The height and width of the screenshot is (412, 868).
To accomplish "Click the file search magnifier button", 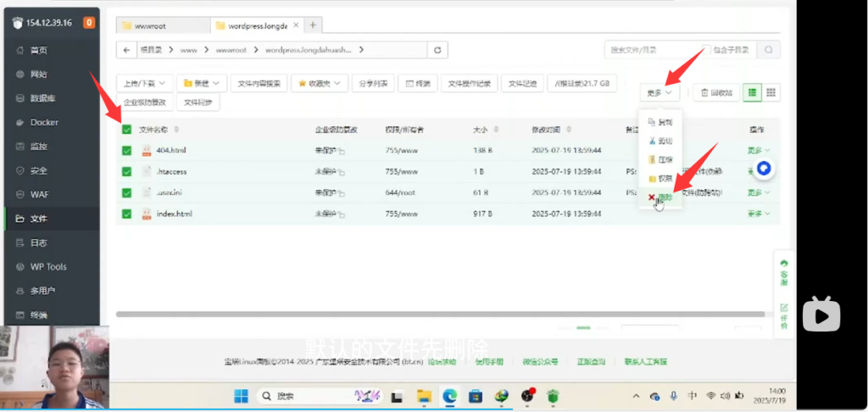I will (768, 49).
